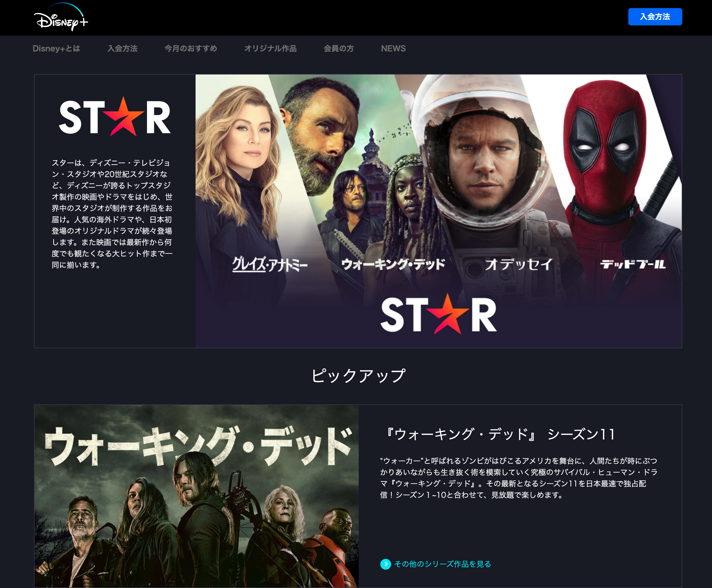
Task: Click the グレイズ・アナトミー title in banner
Action: click(270, 264)
